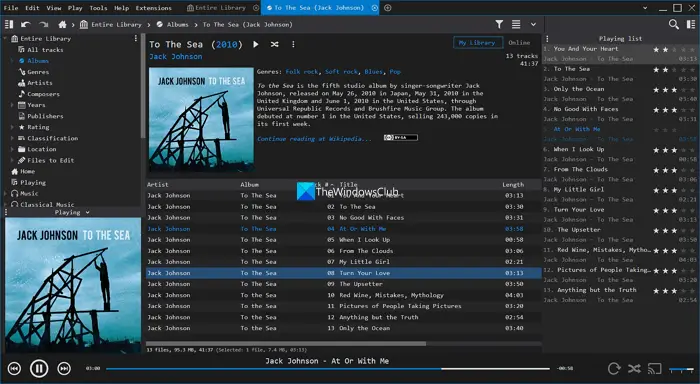Go to the previous track

[x=14, y=368]
